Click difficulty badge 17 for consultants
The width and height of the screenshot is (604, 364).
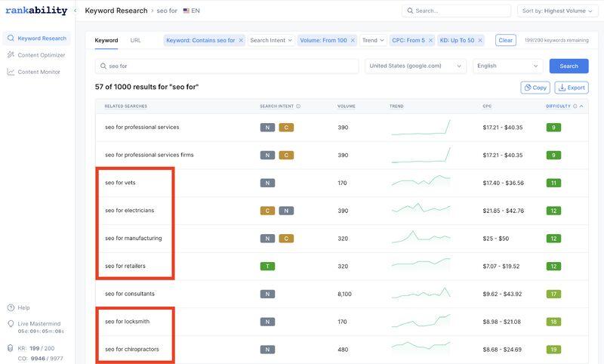(553, 294)
